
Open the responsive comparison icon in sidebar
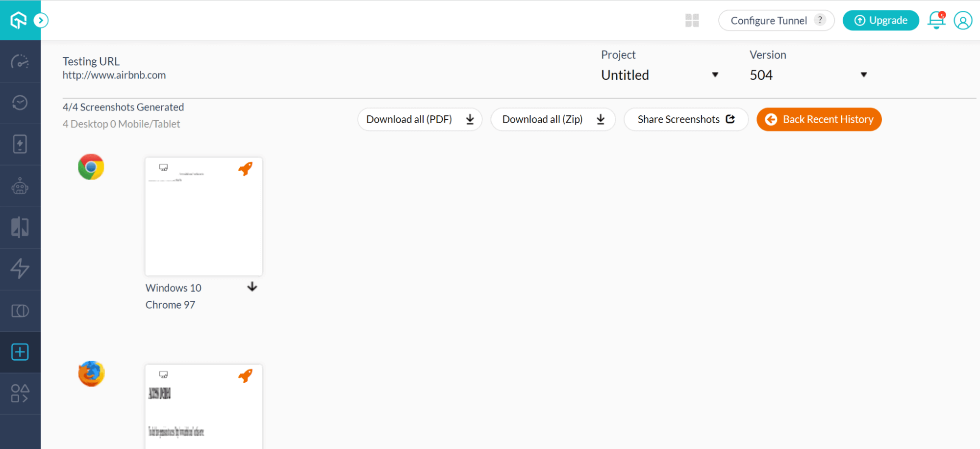(20, 227)
